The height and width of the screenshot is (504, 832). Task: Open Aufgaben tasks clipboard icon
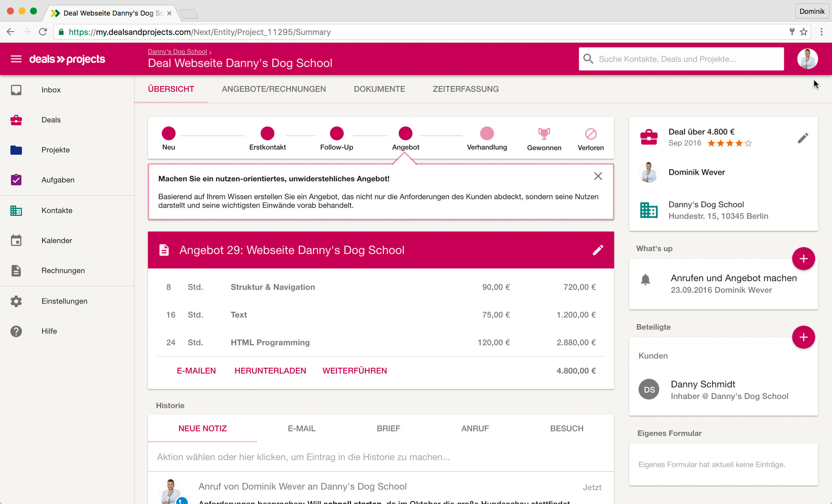16,180
